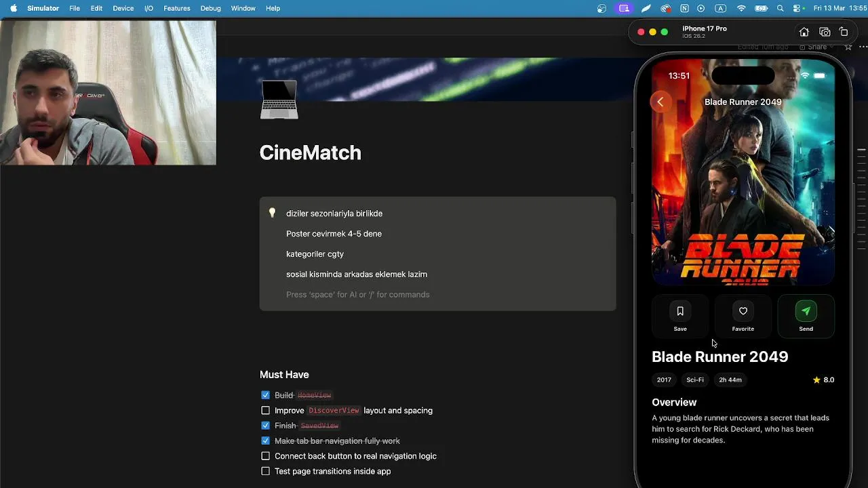Click the keyboard input source icon
The width and height of the screenshot is (868, 488).
[x=721, y=8]
